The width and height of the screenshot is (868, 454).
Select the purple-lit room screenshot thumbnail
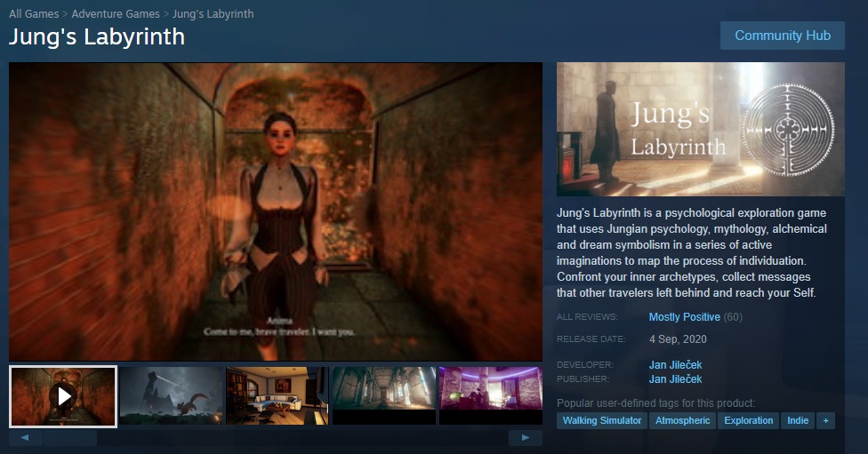click(x=490, y=396)
